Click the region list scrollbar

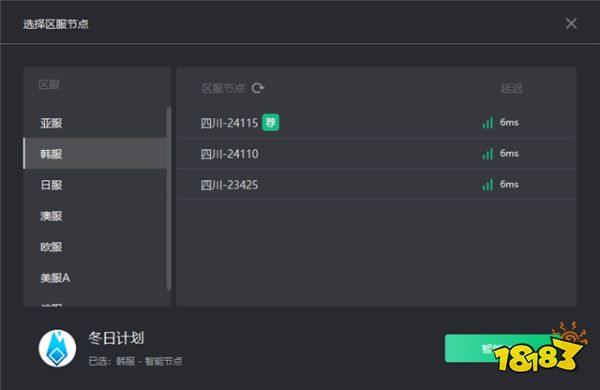(169, 198)
